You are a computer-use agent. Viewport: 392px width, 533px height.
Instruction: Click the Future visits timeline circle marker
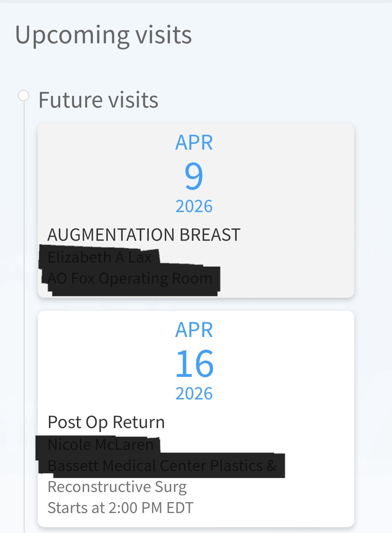click(x=24, y=96)
